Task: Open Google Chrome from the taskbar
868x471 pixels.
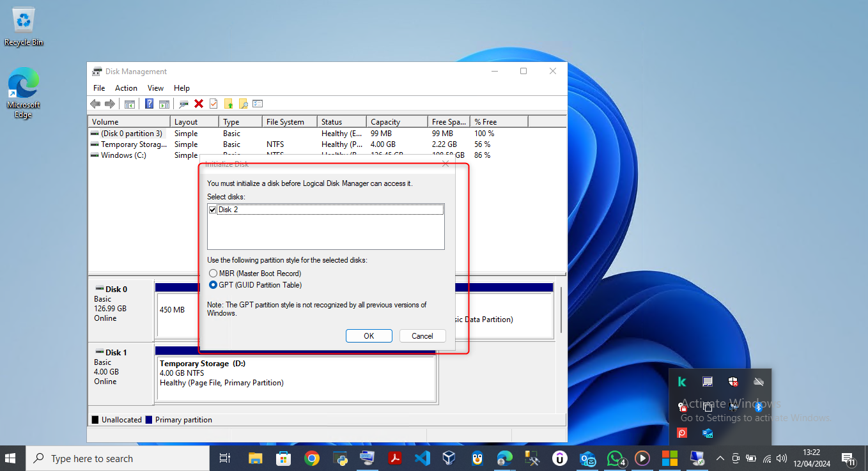Action: tap(311, 458)
